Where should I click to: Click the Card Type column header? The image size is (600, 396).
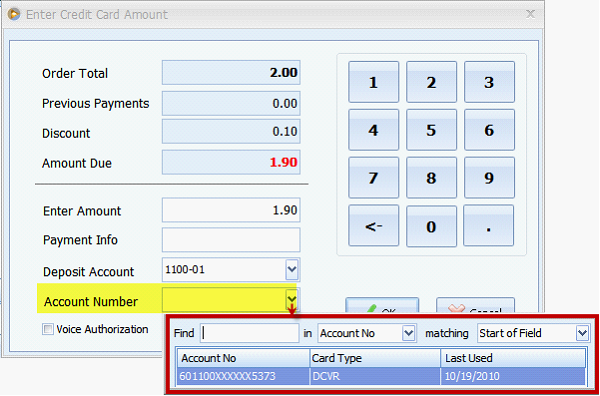coord(375,358)
